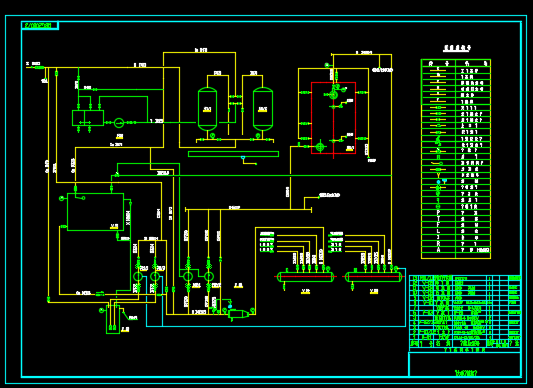Select the letter F row in the legend
The width and height of the screenshot is (533, 388).
click(x=456, y=225)
